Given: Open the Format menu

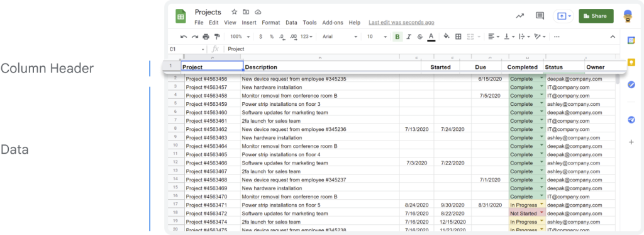Looking at the screenshot, I should 270,23.
